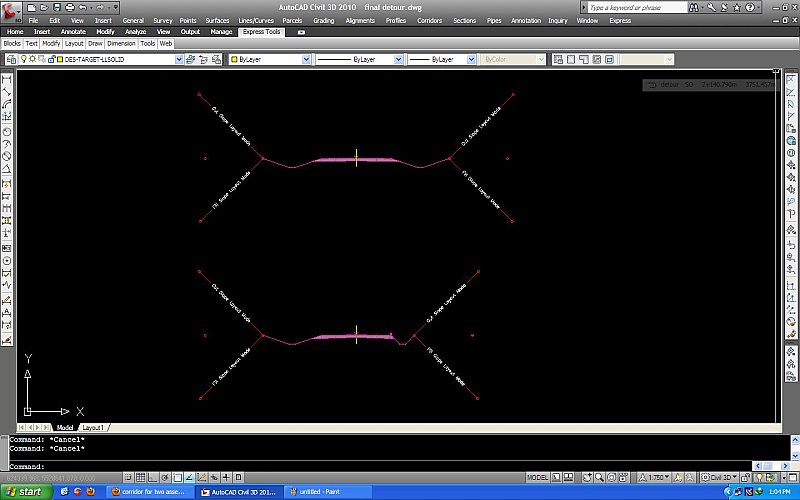The image size is (800, 500).
Task: Open the File menu
Action: pos(33,20)
